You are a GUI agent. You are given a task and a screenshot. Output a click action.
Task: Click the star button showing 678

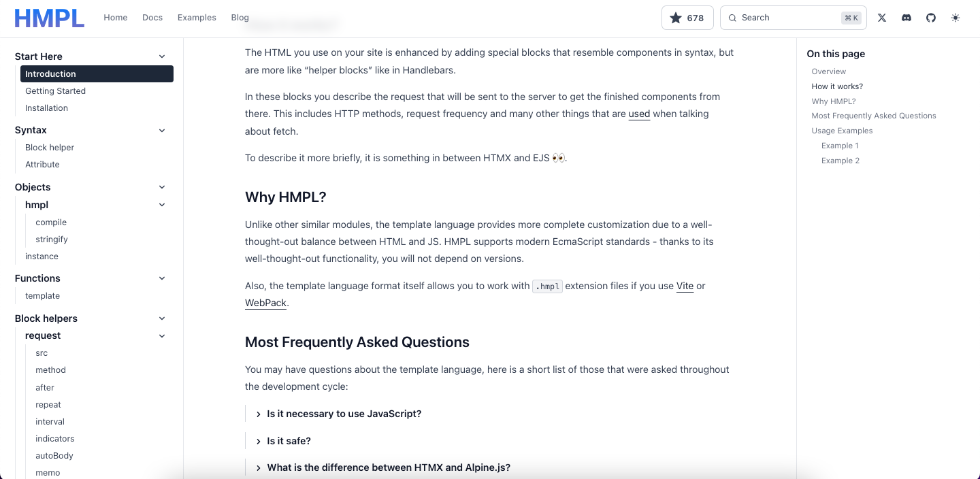[x=687, y=18]
